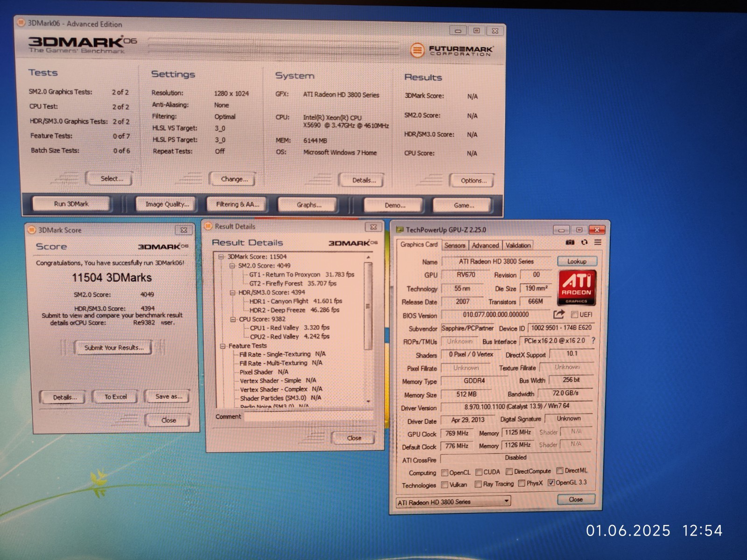Switch to the Sensors tab
747x560 pixels.
click(x=455, y=245)
